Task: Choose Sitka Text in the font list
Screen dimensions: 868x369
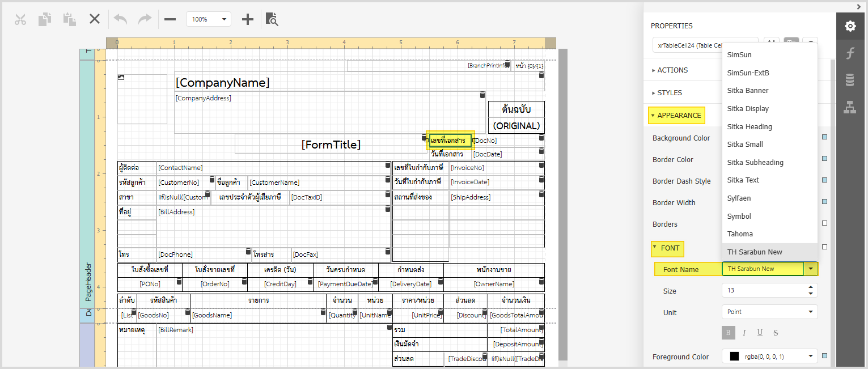Action: click(743, 180)
